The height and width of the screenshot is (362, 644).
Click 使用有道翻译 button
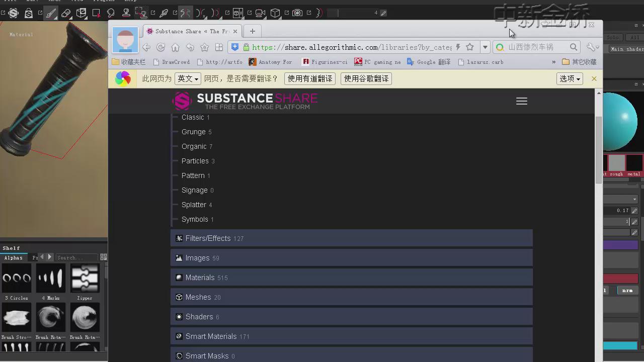[x=310, y=78]
